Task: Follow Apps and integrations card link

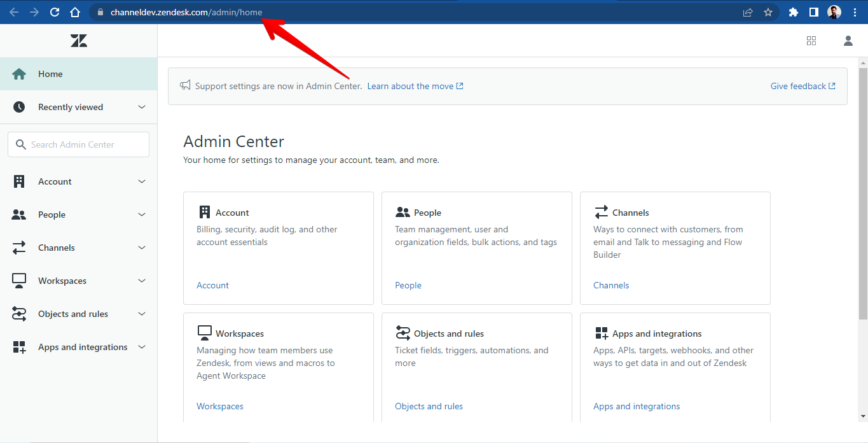Action: (x=637, y=406)
